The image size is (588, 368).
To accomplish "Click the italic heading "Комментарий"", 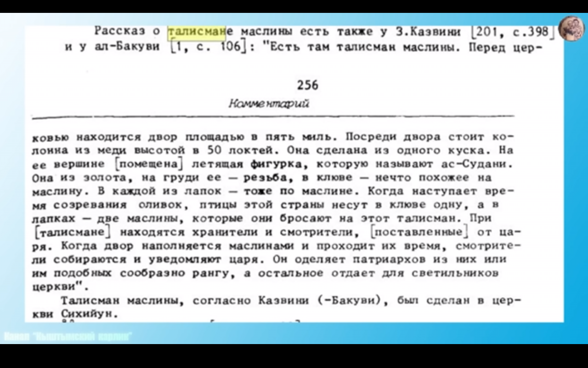I will coord(269,103).
